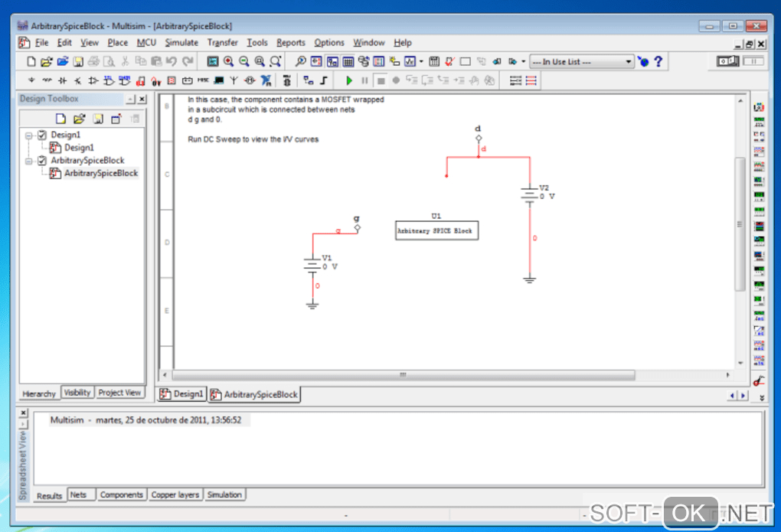This screenshot has width=781, height=532.
Task: Place CMOS logic gate component icon
Action: (x=125, y=80)
